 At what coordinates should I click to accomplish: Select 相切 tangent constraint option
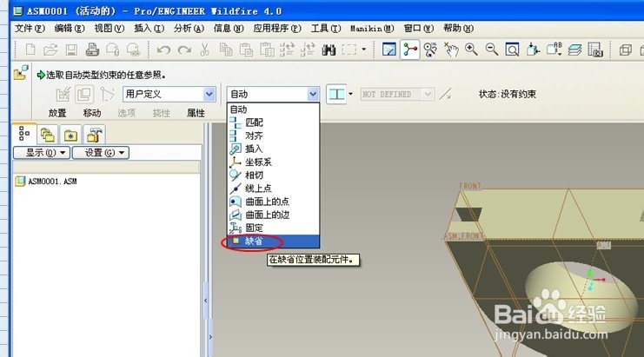coord(273,175)
